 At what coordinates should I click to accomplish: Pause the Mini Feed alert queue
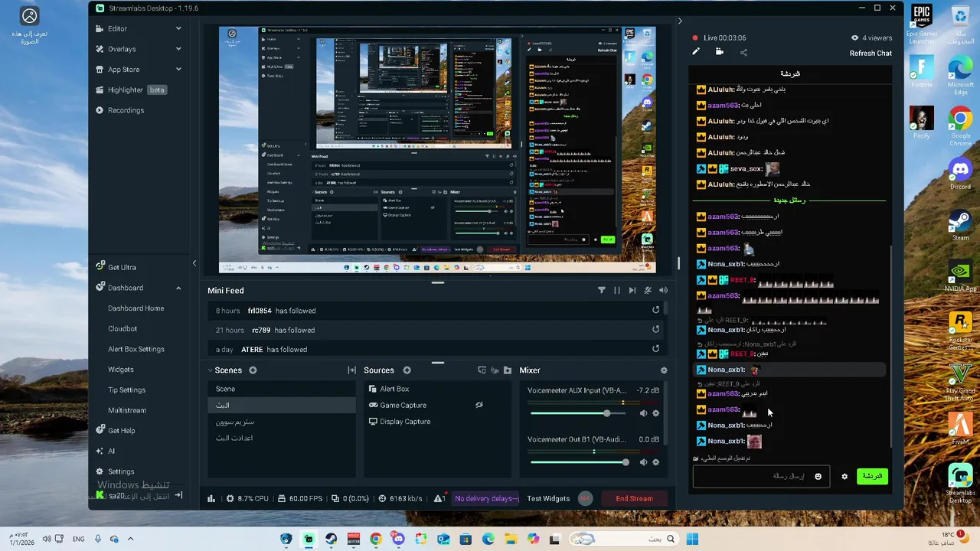[x=616, y=291]
